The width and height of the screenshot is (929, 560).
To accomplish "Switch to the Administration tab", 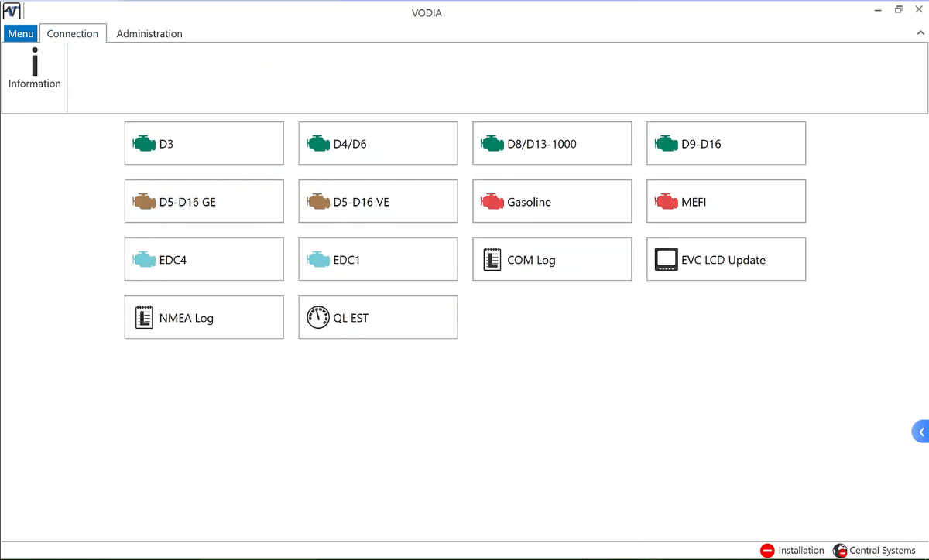I will [149, 34].
